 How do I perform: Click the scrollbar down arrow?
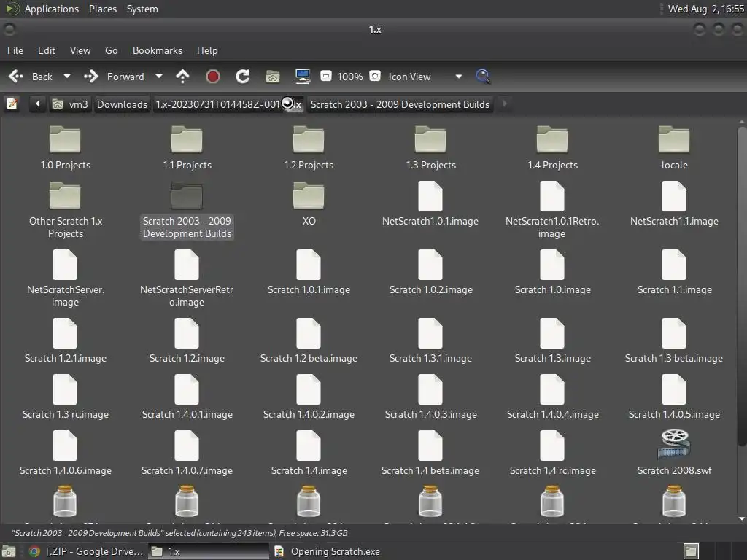click(742, 518)
